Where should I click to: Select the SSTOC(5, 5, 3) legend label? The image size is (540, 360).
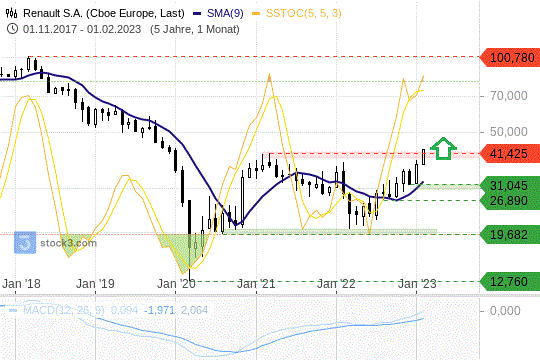coord(304,13)
